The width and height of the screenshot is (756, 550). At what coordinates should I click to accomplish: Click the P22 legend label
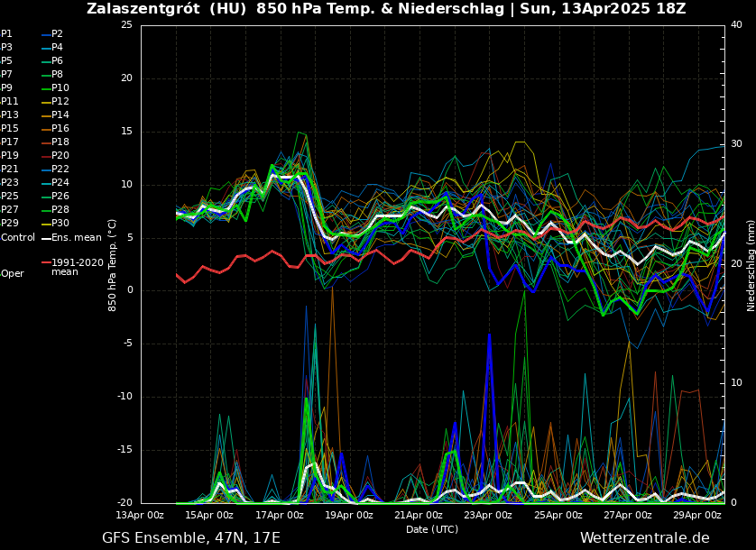pos(60,169)
